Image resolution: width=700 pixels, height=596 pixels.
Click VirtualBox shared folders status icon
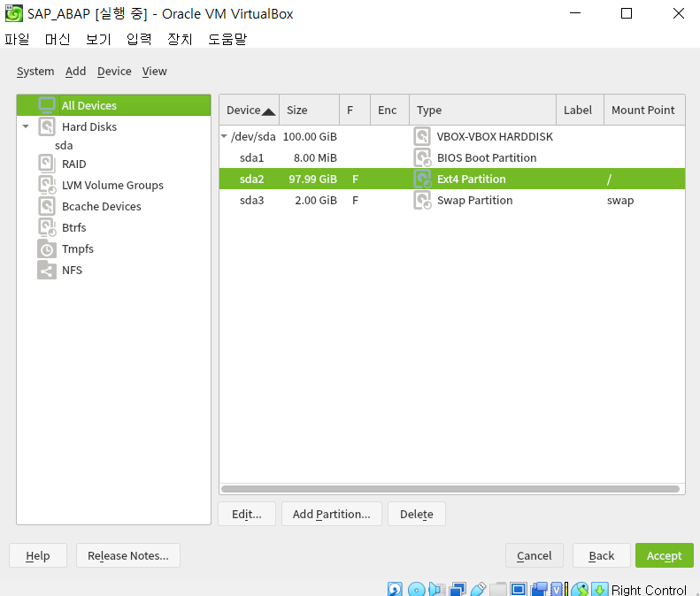[x=498, y=589]
